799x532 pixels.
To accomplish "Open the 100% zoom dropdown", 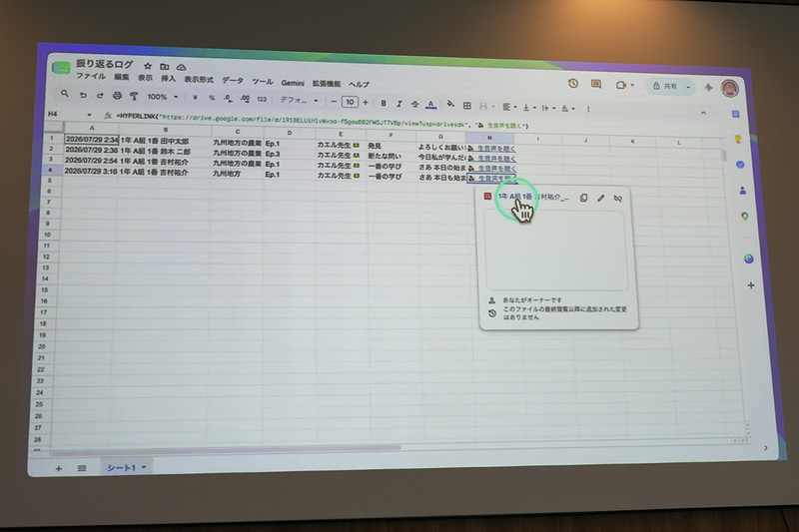I will point(163,97).
